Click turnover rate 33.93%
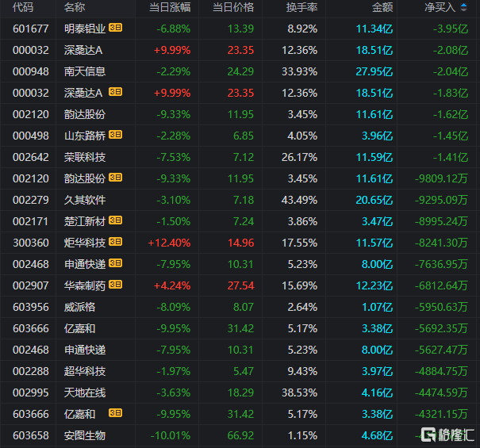Screen dimensions: 480x448 click(299, 71)
